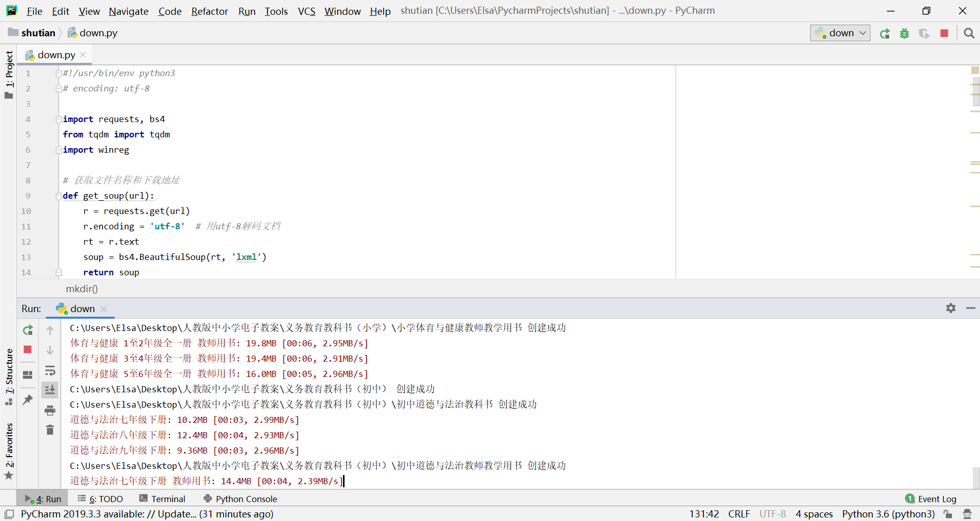Enable Run with Coverage
This screenshot has height=521, width=980.
924,33
